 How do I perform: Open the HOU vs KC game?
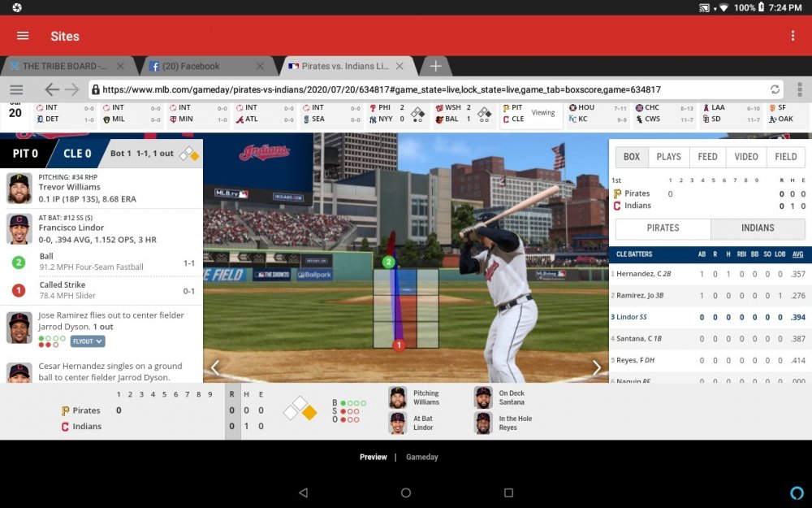click(597, 113)
